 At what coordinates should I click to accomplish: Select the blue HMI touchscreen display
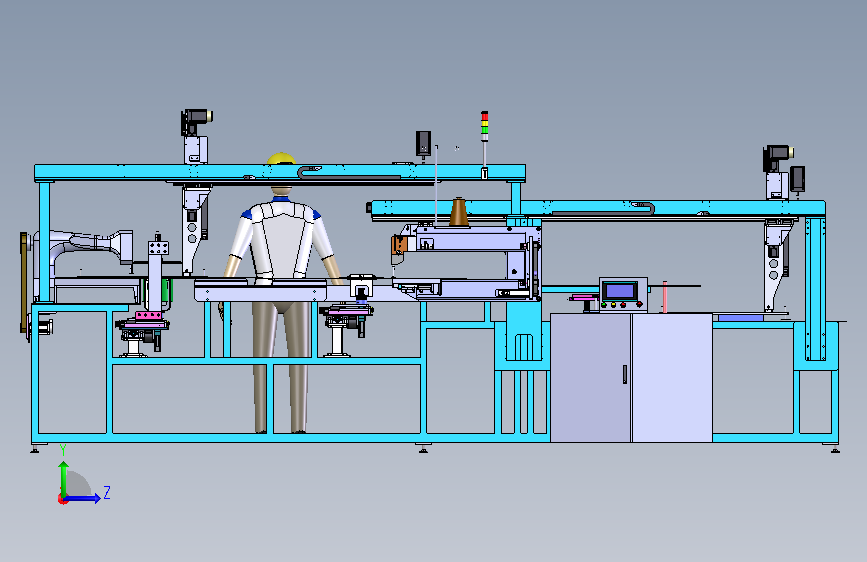[x=620, y=290]
